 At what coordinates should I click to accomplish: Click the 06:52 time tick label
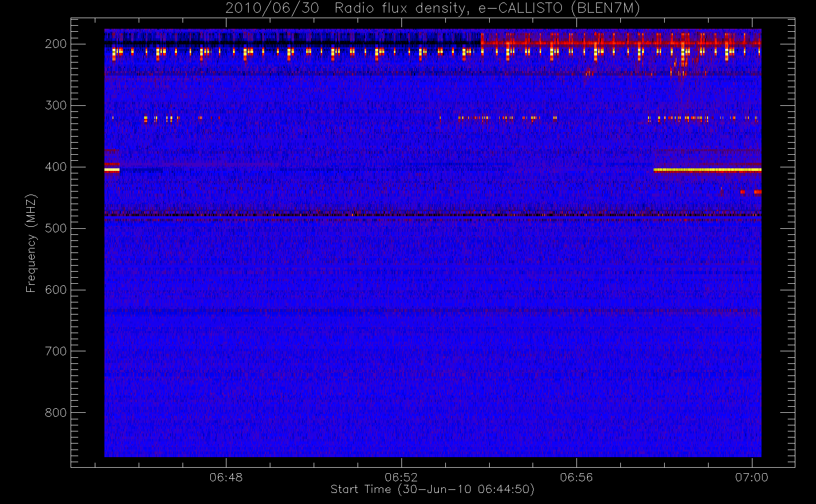tap(401, 477)
